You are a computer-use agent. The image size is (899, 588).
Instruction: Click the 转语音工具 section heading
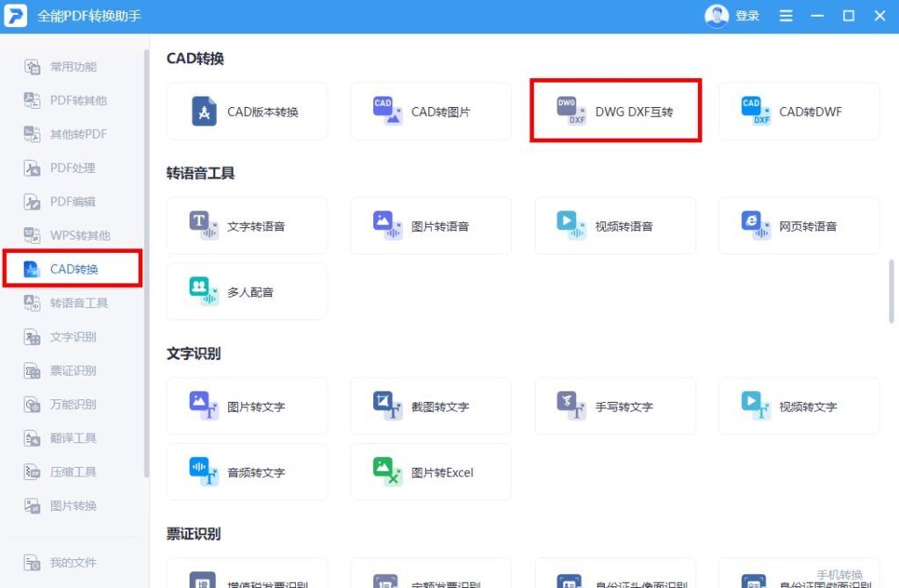[200, 173]
